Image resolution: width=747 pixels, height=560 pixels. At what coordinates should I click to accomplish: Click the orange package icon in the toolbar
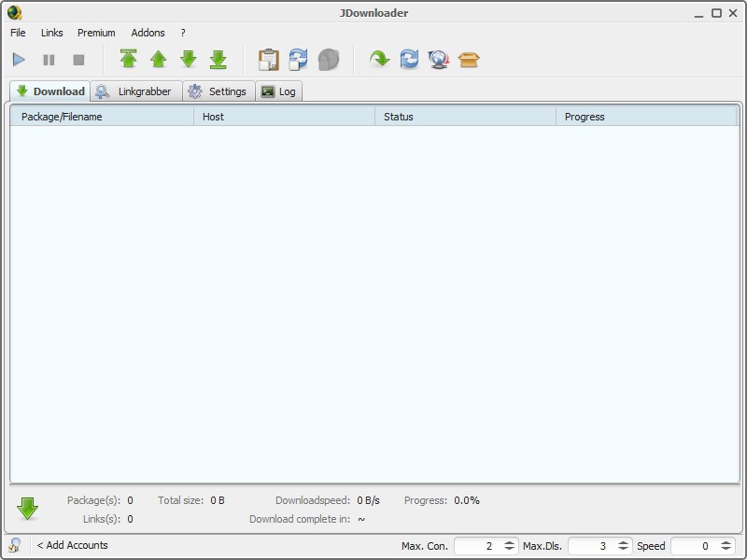pyautogui.click(x=468, y=59)
